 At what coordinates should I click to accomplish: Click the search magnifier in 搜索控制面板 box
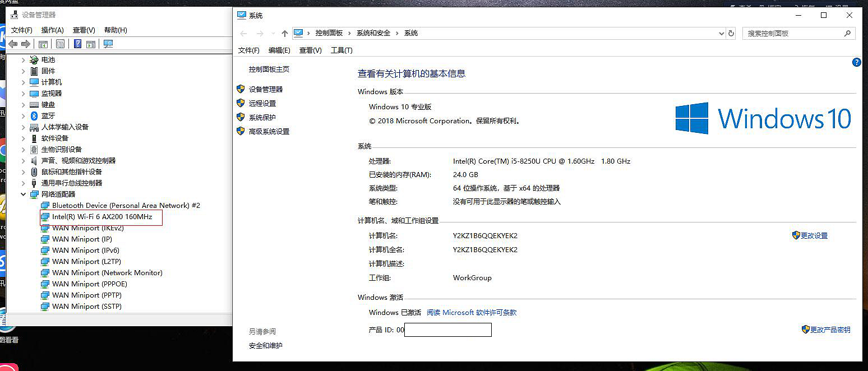(847, 33)
